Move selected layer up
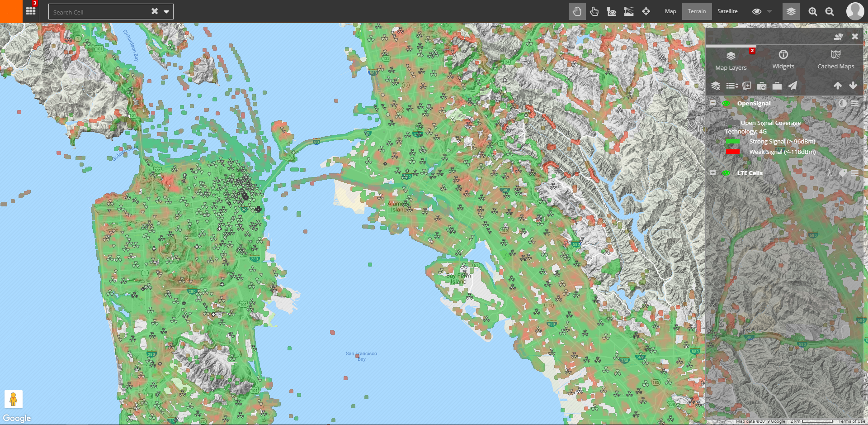The height and width of the screenshot is (425, 868). pos(838,86)
